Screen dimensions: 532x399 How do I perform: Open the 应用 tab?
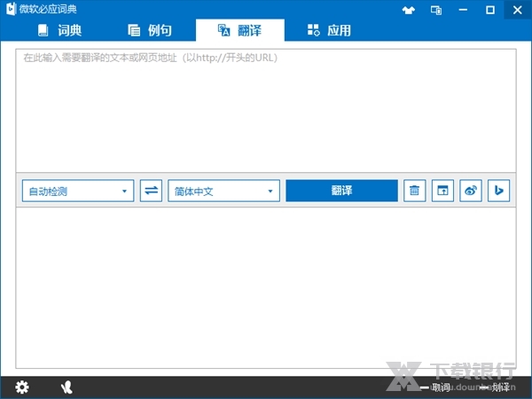click(329, 30)
